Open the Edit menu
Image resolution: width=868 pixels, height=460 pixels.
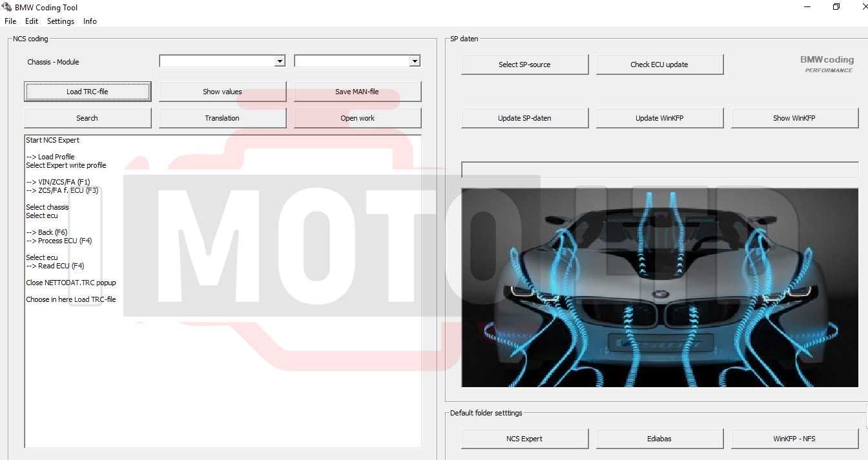click(32, 21)
